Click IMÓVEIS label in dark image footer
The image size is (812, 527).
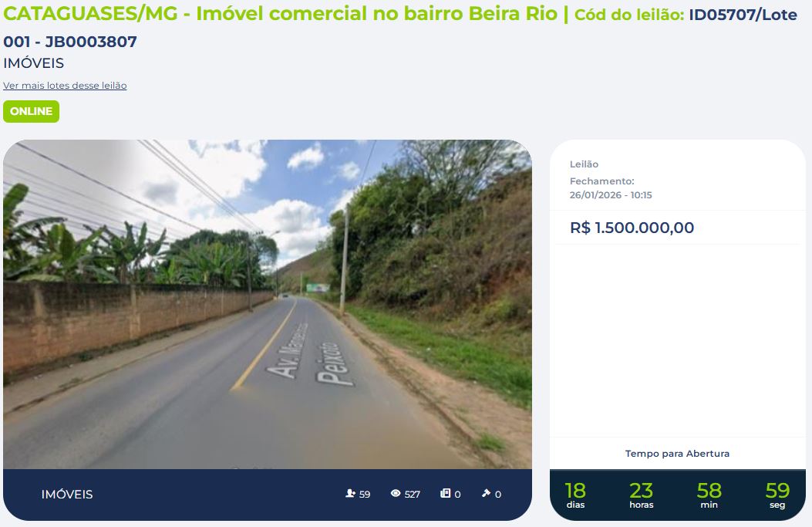coord(67,495)
